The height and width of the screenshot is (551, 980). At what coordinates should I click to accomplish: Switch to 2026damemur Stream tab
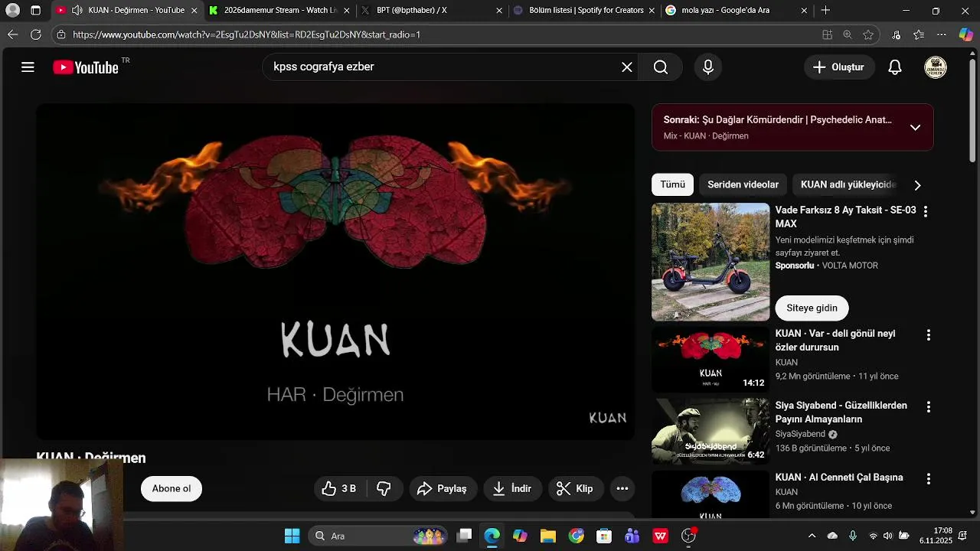point(279,11)
